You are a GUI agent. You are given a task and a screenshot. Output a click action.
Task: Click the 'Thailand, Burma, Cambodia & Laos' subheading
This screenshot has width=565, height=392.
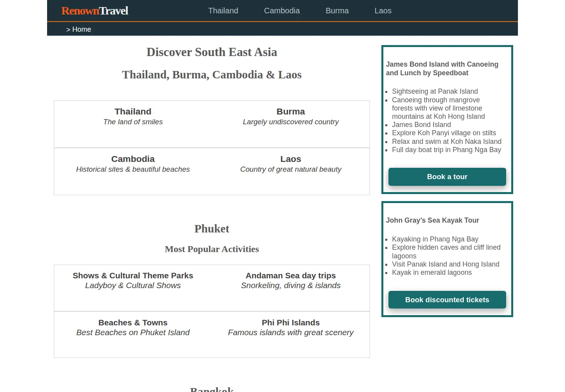212,75
